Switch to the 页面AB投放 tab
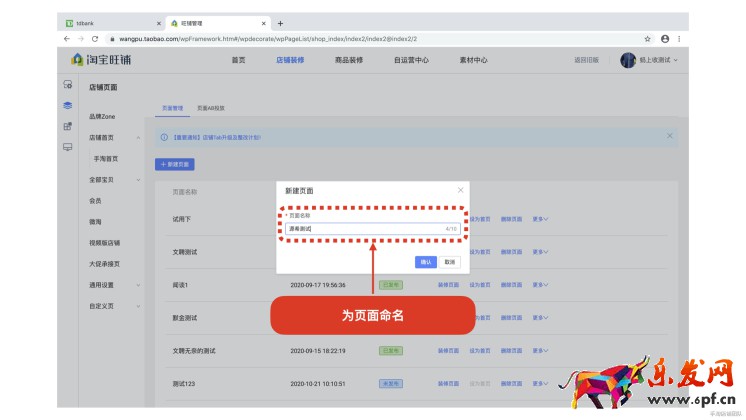The image size is (746, 420). coord(210,108)
